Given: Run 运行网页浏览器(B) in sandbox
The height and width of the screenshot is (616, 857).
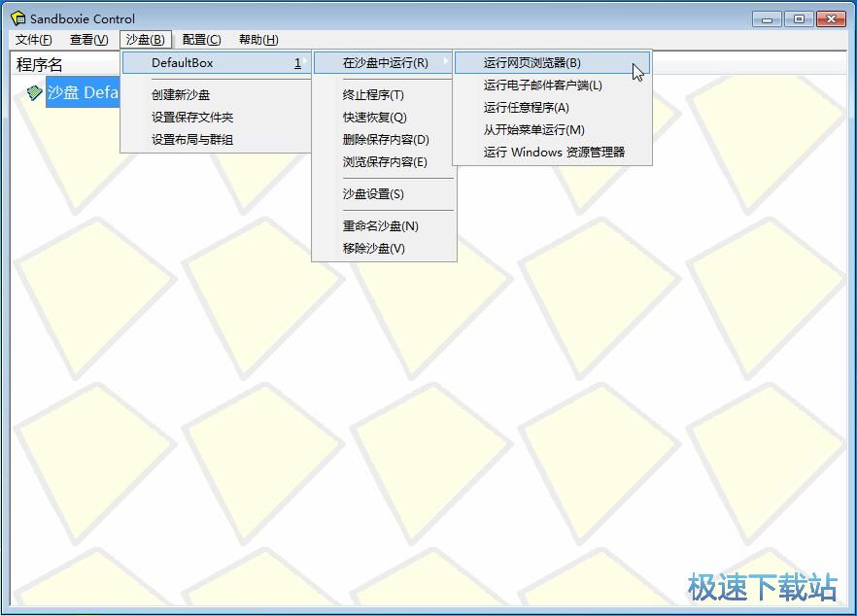Looking at the screenshot, I should [552, 63].
